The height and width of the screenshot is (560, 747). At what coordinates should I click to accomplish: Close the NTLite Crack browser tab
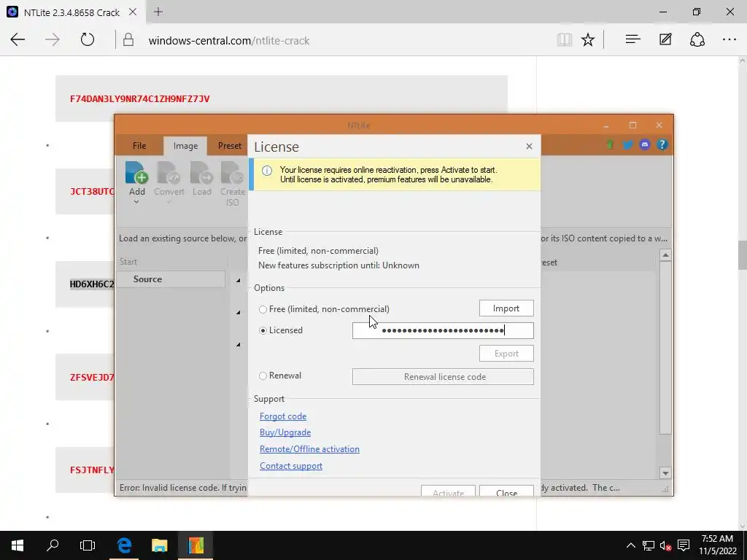tap(133, 12)
